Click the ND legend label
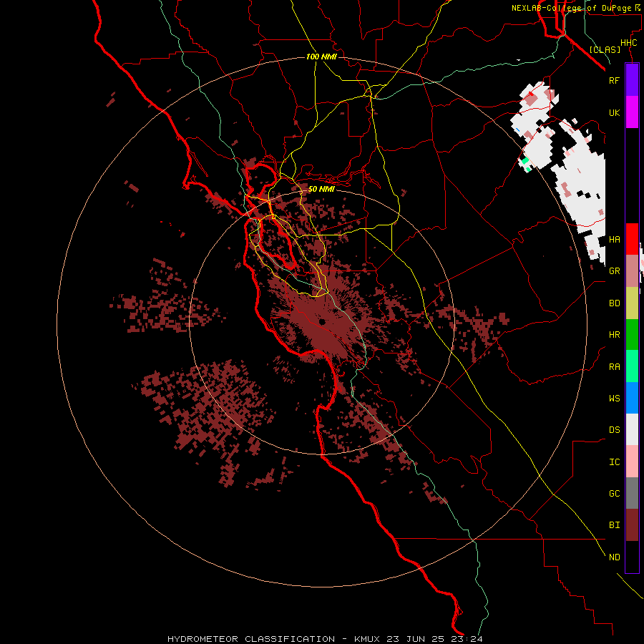Viewport: 644px width, 644px height. 614,557
